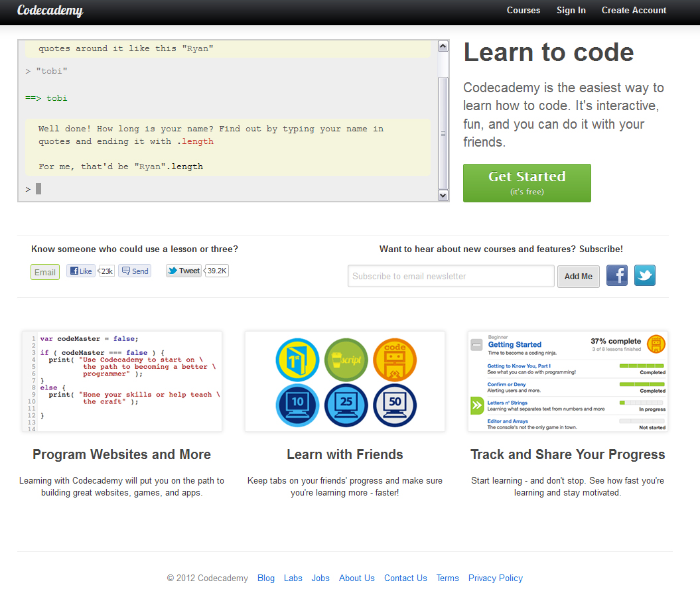This screenshot has height=605, width=700.
Task: Click the blue Twitter bird icon
Action: click(644, 275)
